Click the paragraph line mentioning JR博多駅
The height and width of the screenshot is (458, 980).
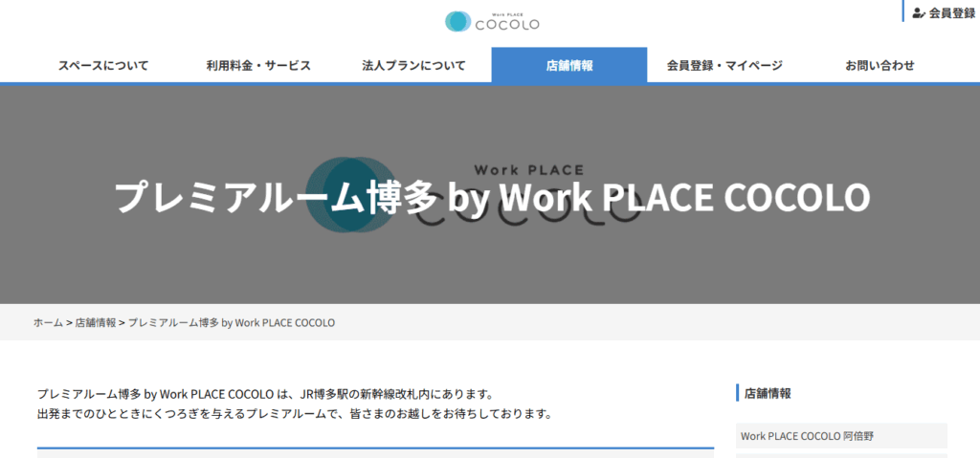point(265,394)
